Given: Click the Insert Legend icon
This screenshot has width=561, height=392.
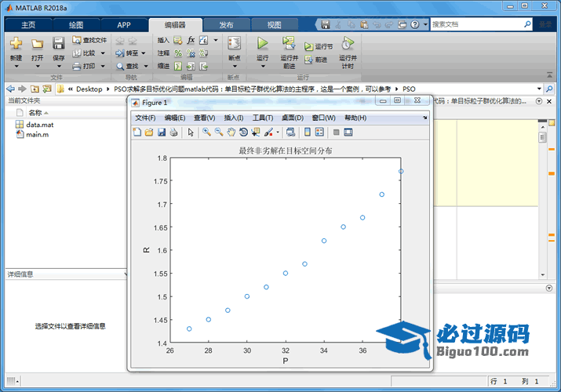Looking at the screenshot, I should point(319,132).
